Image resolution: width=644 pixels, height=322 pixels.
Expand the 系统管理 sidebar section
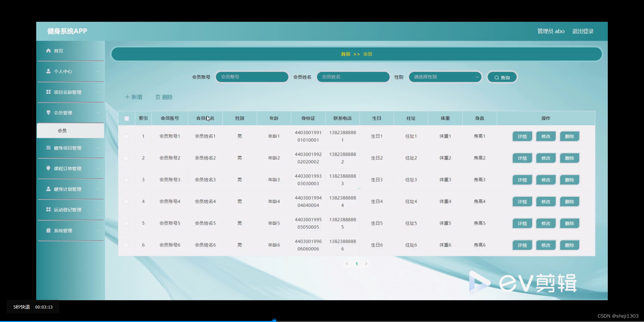98,230
